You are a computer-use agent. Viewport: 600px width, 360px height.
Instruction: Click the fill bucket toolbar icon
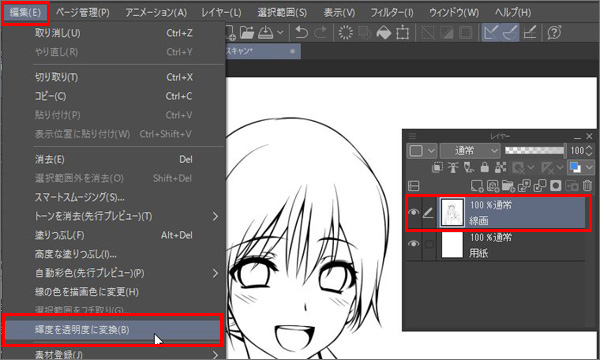(x=384, y=33)
